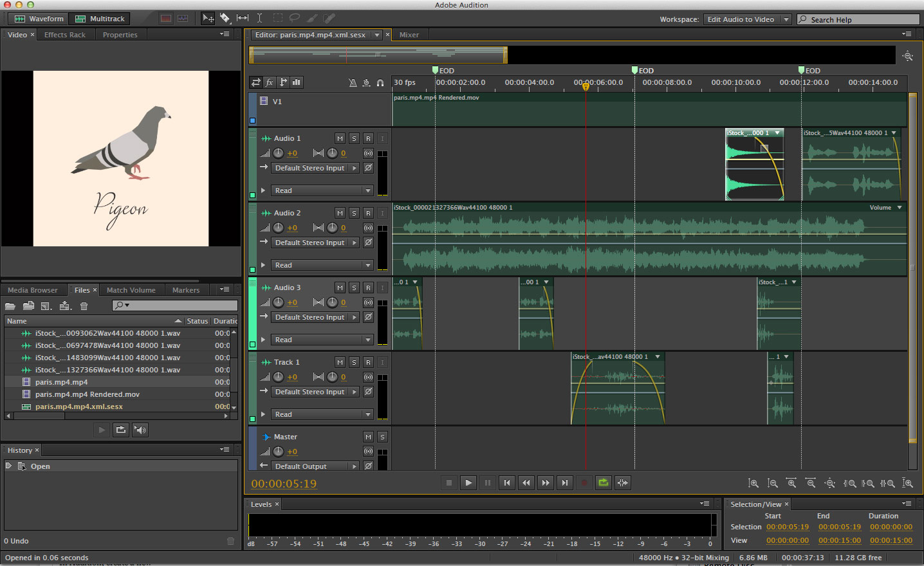Click the Zoom Out Full icon

(830, 483)
